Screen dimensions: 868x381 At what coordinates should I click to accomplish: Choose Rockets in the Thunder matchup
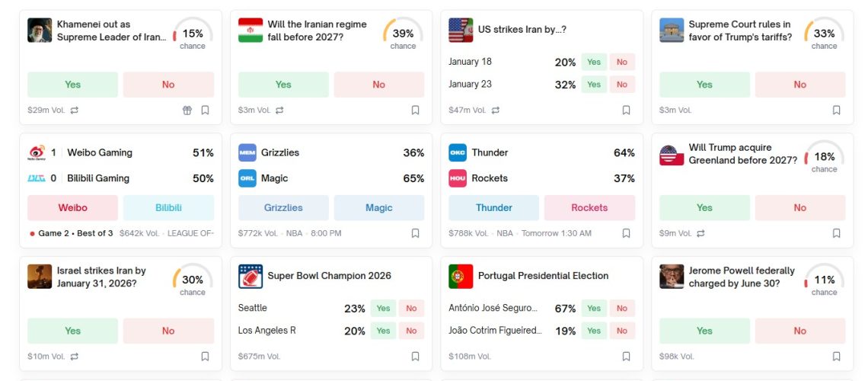[589, 208]
